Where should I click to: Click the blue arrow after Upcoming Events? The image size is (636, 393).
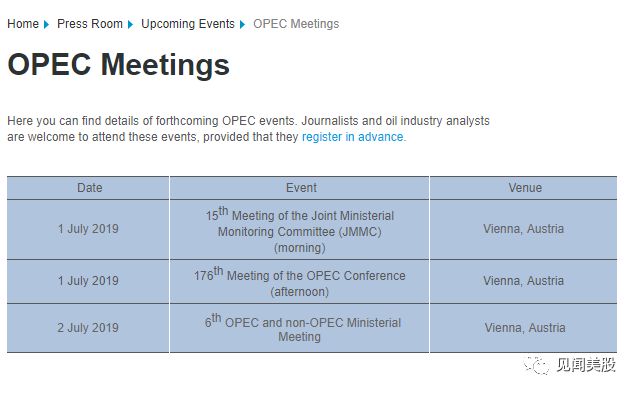click(x=243, y=24)
